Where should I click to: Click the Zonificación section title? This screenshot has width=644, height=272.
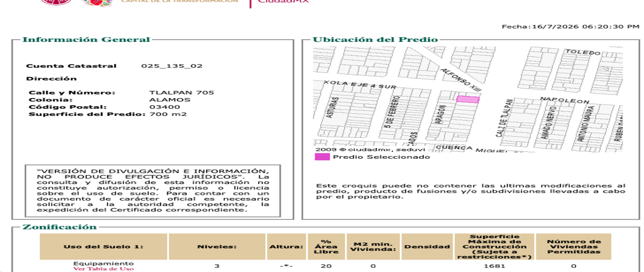pyautogui.click(x=60, y=227)
